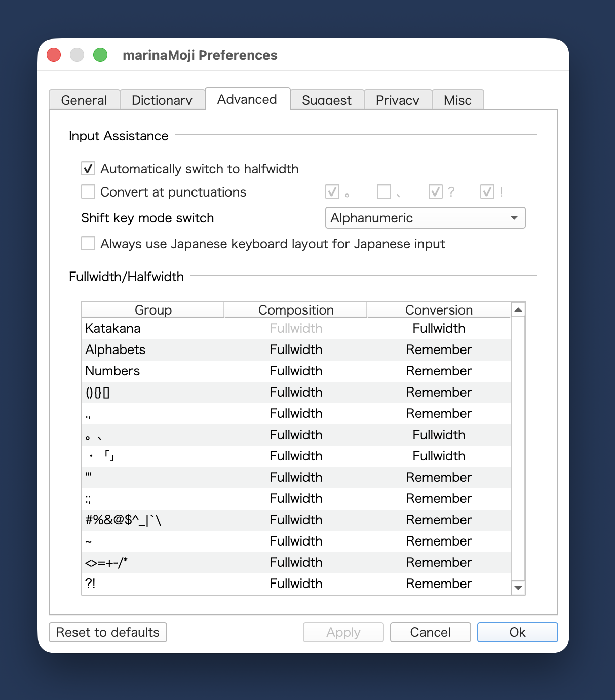This screenshot has width=615, height=700.
Task: Enable Convert at punctuations checkbox
Action: 88,191
